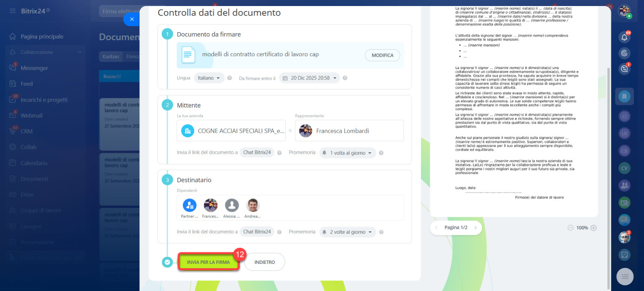Zoom out the document preview with minus icon
The width and height of the screenshot is (644, 291).
coord(570,228)
